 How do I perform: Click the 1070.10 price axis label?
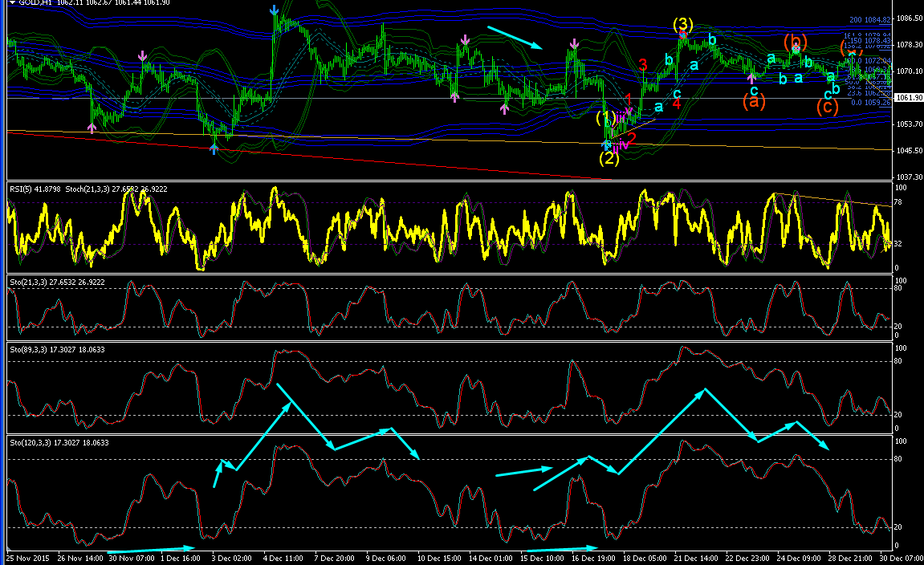tap(910, 71)
